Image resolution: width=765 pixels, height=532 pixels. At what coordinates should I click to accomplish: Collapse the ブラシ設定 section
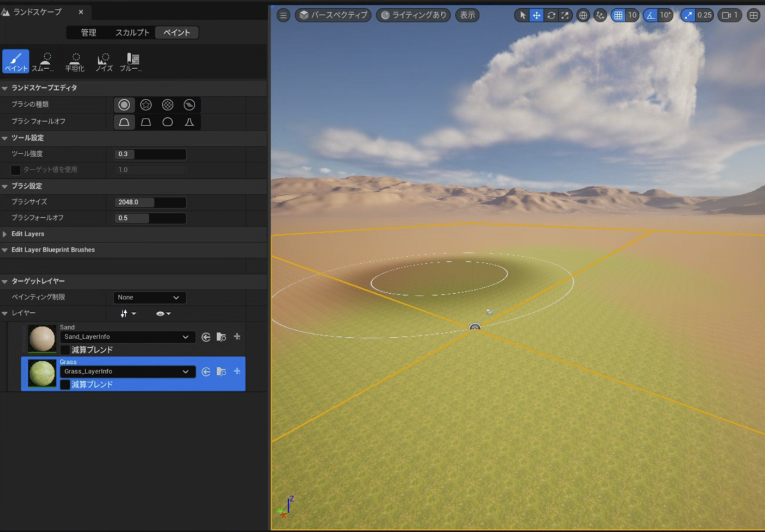[x=5, y=186]
